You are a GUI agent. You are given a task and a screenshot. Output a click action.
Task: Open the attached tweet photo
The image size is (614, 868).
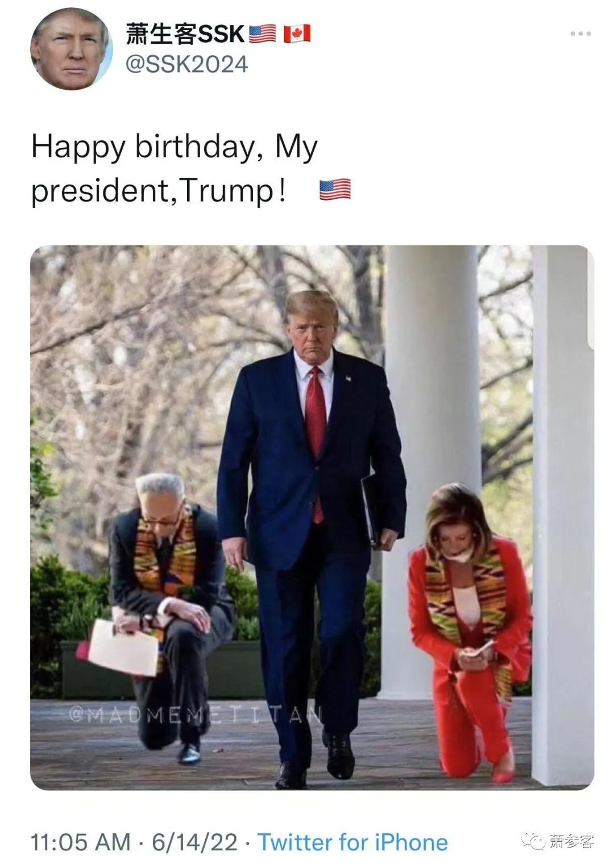[312, 518]
